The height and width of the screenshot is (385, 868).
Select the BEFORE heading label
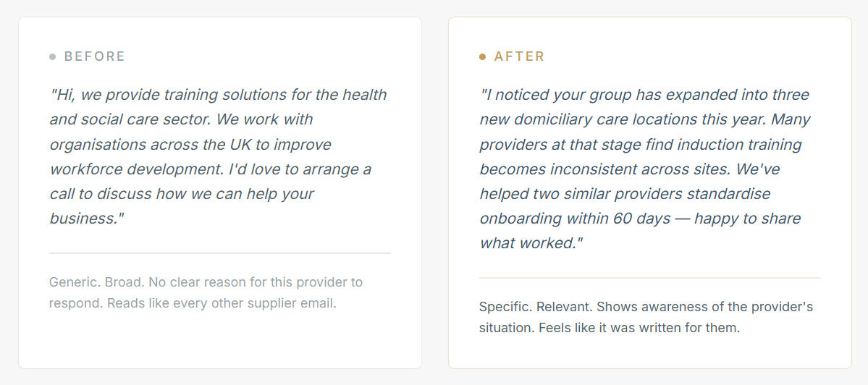[x=95, y=56]
